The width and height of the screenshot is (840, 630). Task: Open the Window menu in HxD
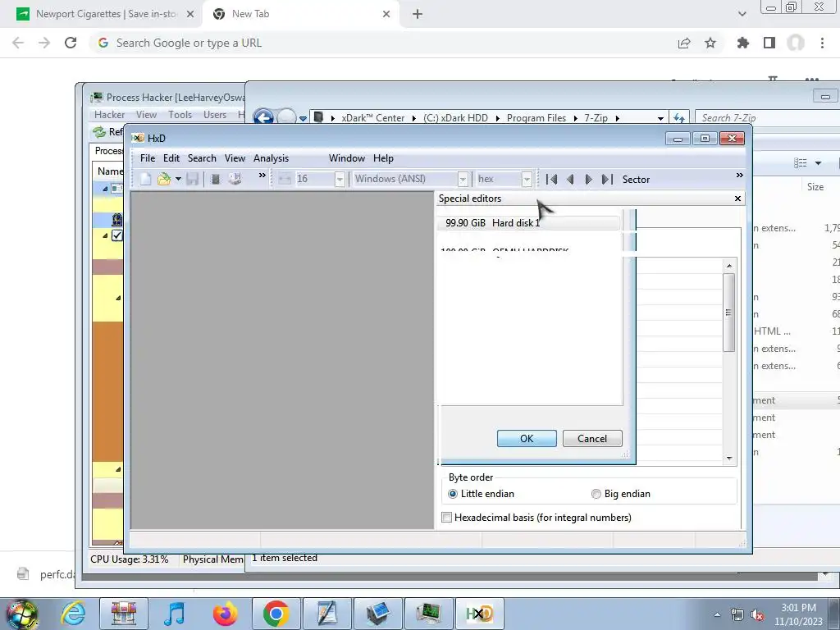(347, 158)
